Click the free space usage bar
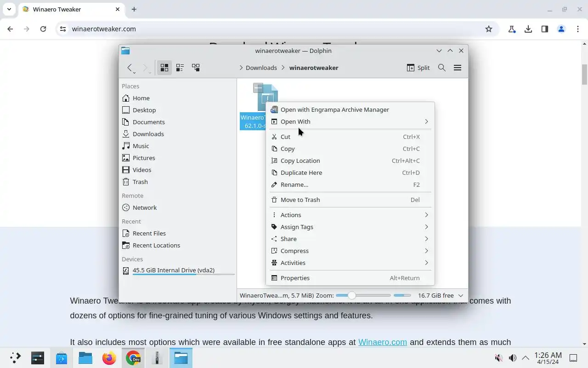This screenshot has width=588, height=368. click(402, 295)
